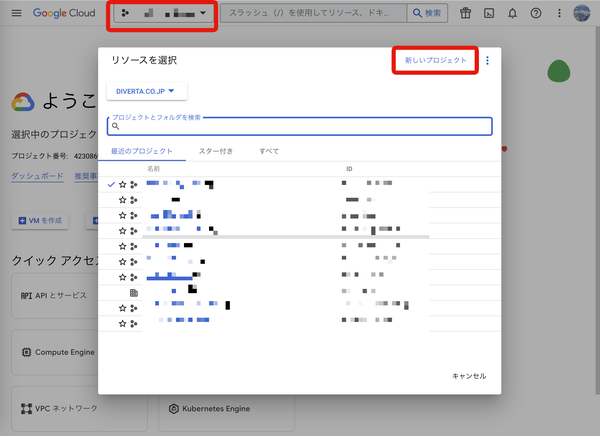The width and height of the screenshot is (600, 436).
Task: Toggle star on the checked current project row
Action: pyautogui.click(x=122, y=185)
